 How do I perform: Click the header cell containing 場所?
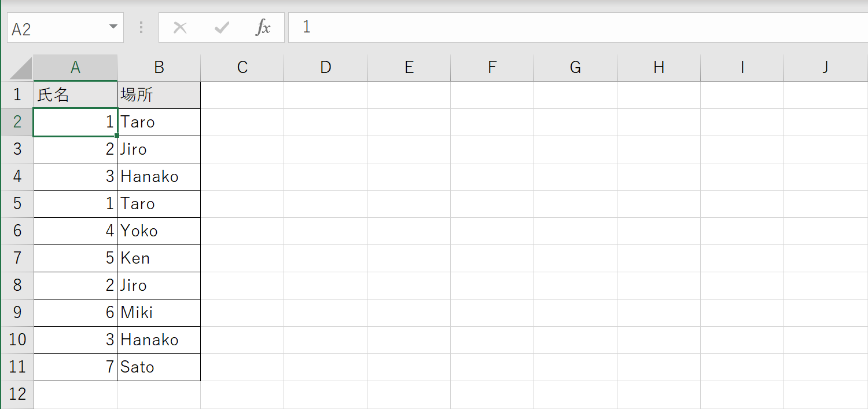tap(159, 95)
